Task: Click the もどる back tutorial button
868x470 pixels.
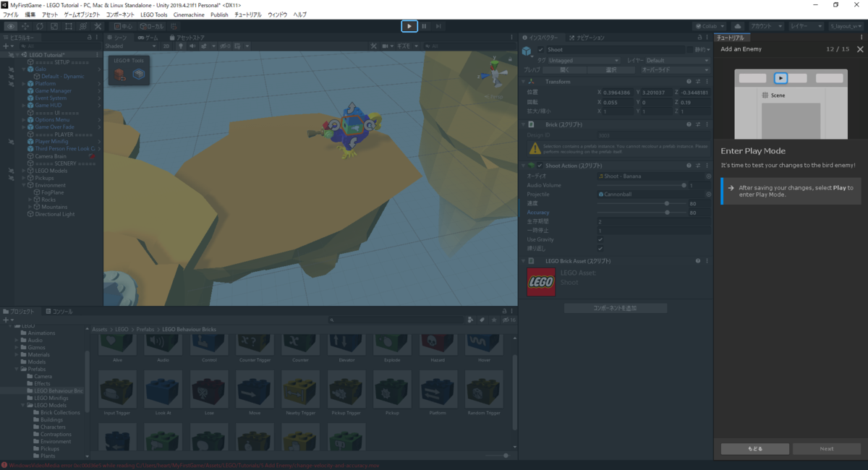Action: coord(755,448)
